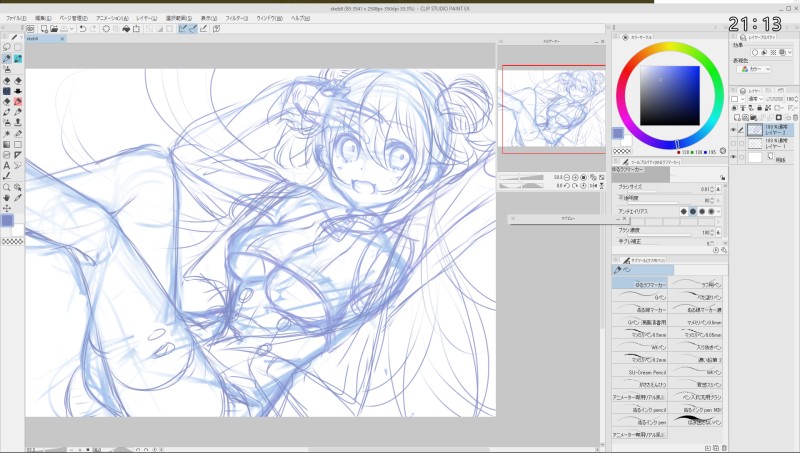Open the expression color dropdown in Layer Property
This screenshot has height=453, width=800.
click(756, 69)
